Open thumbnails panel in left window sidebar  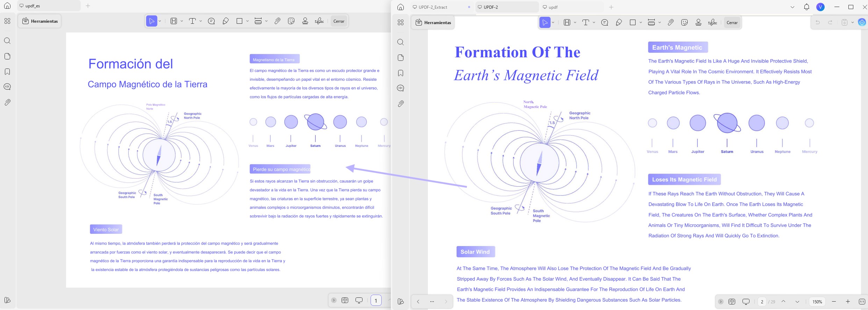7,56
